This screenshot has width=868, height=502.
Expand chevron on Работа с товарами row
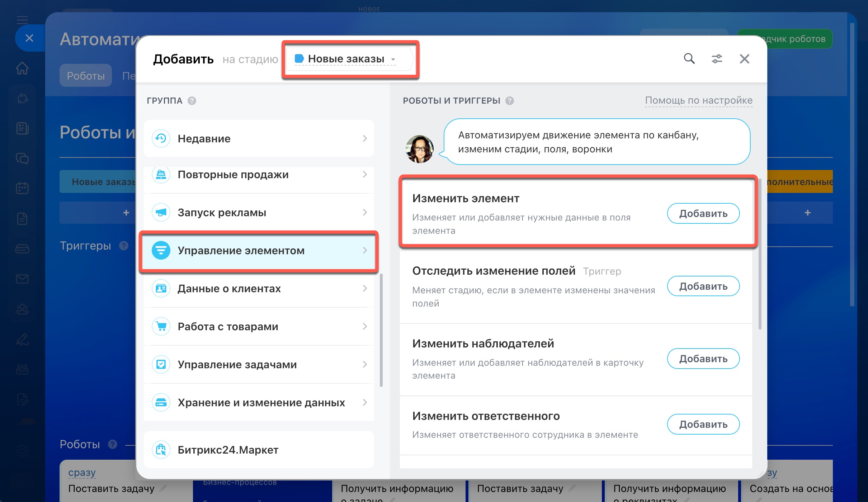(365, 326)
